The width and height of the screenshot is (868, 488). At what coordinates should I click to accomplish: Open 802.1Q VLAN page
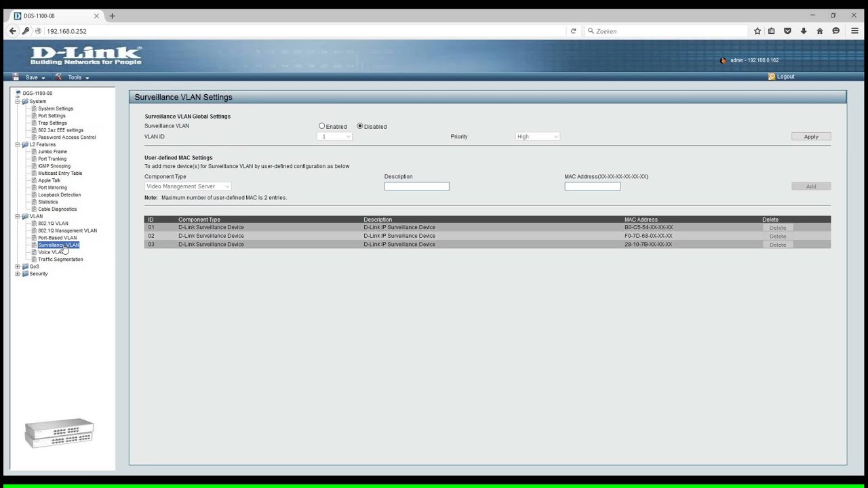tap(53, 224)
